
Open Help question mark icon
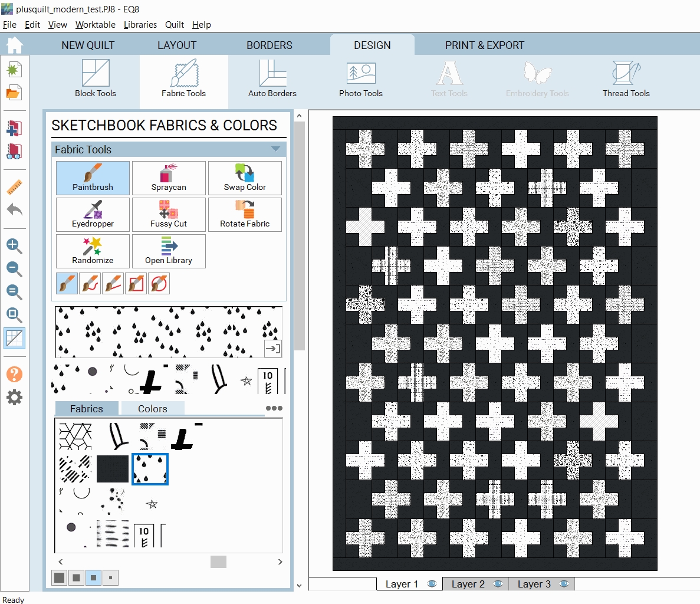14,374
